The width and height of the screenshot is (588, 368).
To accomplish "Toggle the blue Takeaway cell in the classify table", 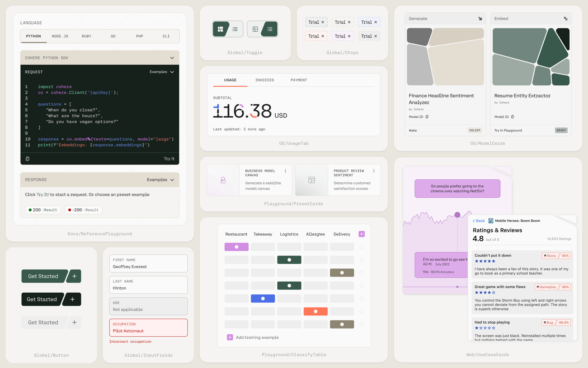I will pyautogui.click(x=263, y=298).
